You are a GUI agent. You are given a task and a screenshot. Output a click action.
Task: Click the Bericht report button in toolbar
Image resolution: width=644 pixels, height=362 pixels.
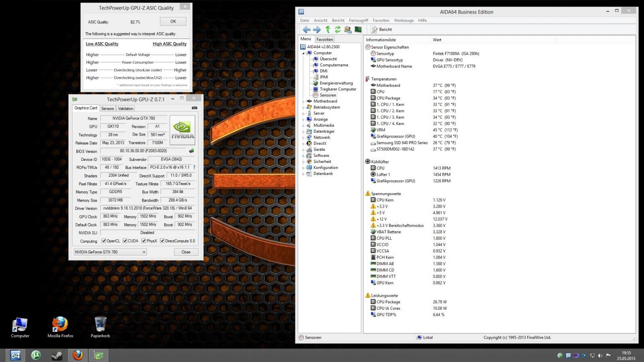pyautogui.click(x=381, y=29)
